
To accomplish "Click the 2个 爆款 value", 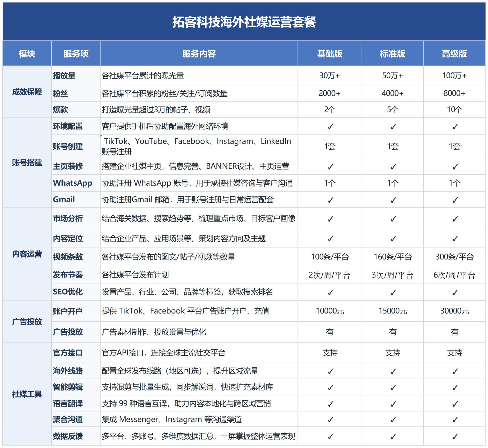I will [x=330, y=110].
